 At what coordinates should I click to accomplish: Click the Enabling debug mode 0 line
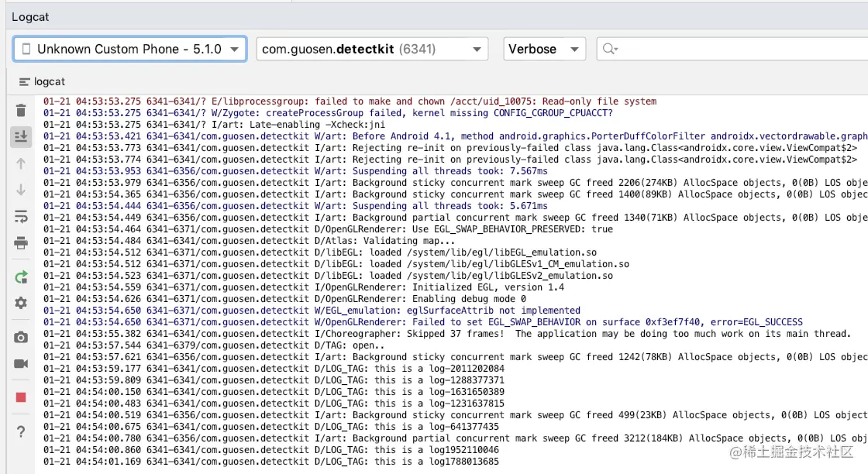pyautogui.click(x=285, y=299)
